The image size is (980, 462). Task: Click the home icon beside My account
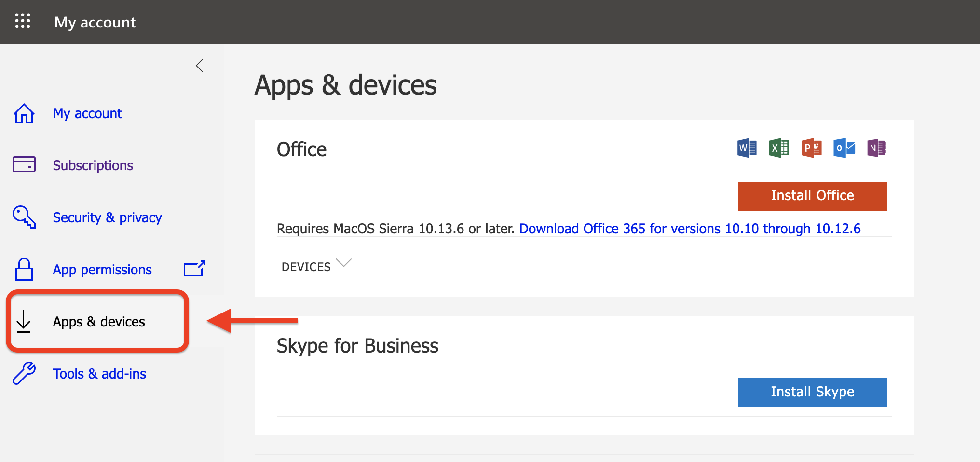(x=24, y=114)
